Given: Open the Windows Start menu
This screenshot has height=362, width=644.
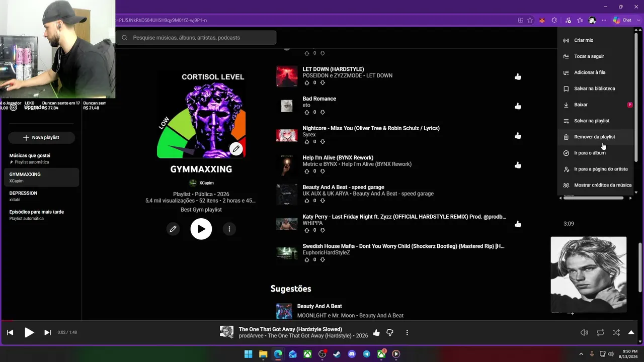Looking at the screenshot, I should (248, 354).
